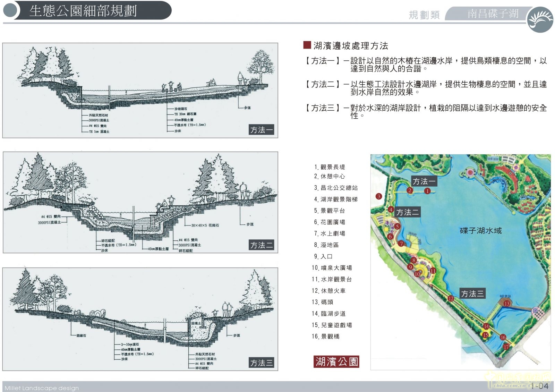555x392 pixels.
Task: Click the 碟子湖水域 text on the lake
Action: [480, 231]
